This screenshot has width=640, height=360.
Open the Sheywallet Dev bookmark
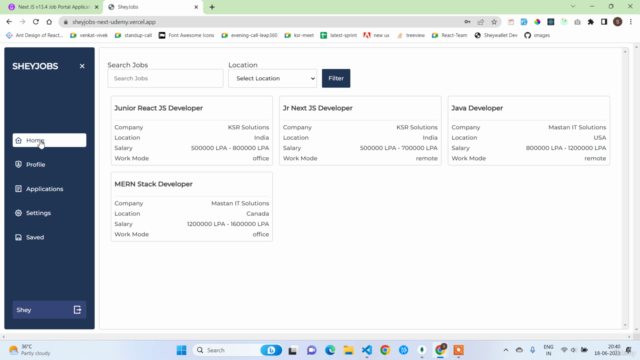[x=496, y=35]
